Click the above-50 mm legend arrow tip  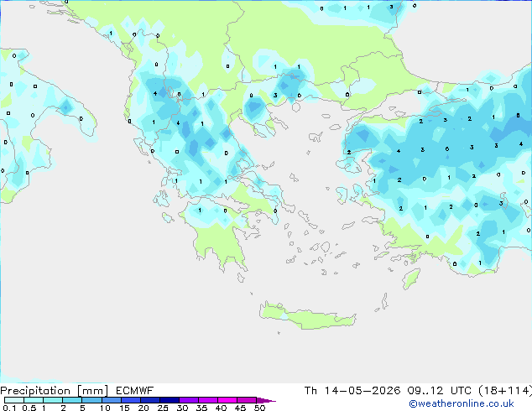pos(266,400)
